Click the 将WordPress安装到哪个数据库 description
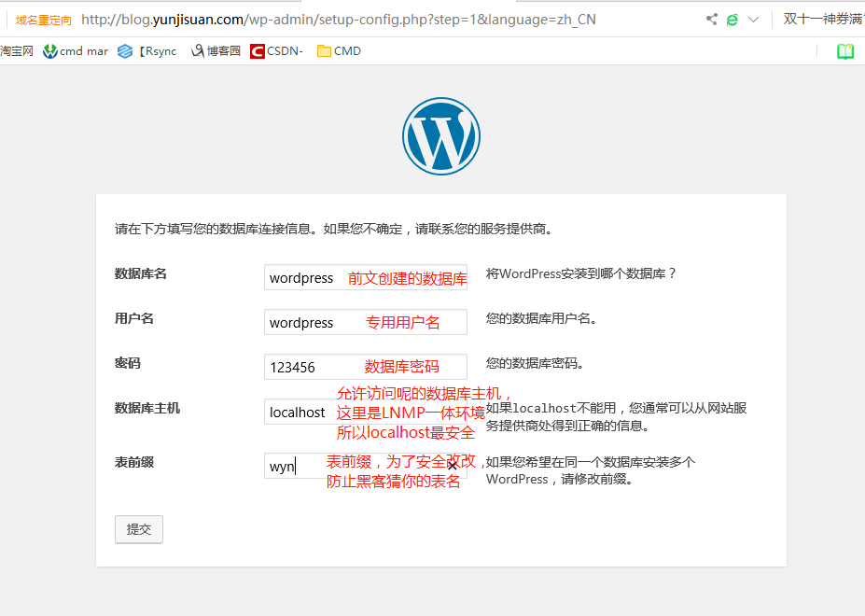This screenshot has width=865, height=616. click(x=581, y=273)
